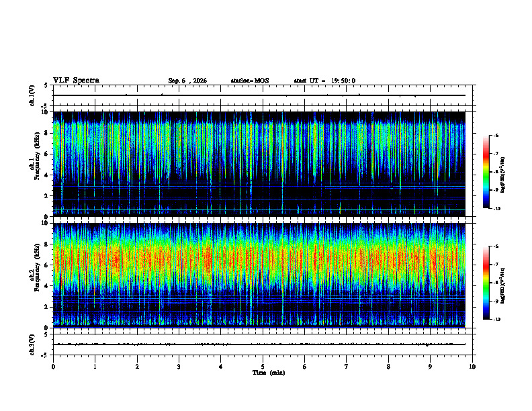Click the ch.3 voltage waveform strip
This screenshot has width=532, height=411.
264,345
